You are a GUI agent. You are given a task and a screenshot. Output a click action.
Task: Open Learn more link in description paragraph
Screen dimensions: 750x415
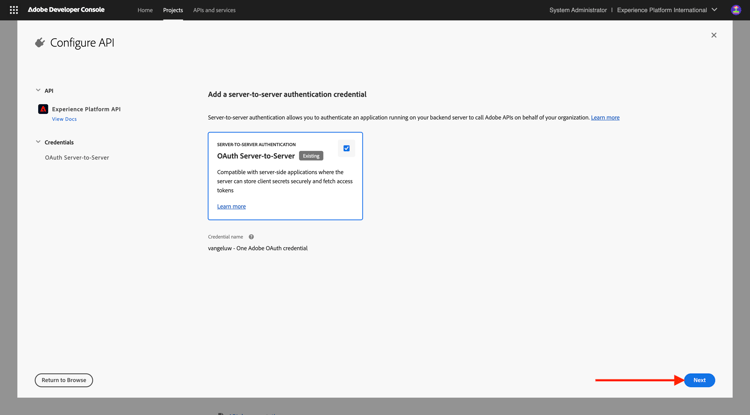pyautogui.click(x=605, y=118)
